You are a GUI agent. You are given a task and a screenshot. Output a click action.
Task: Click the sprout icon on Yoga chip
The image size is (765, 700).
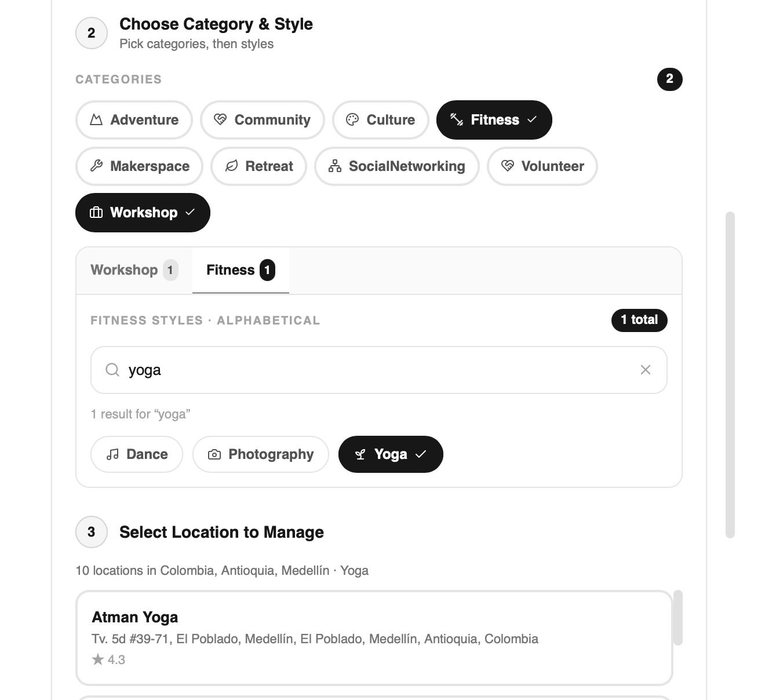click(x=360, y=454)
